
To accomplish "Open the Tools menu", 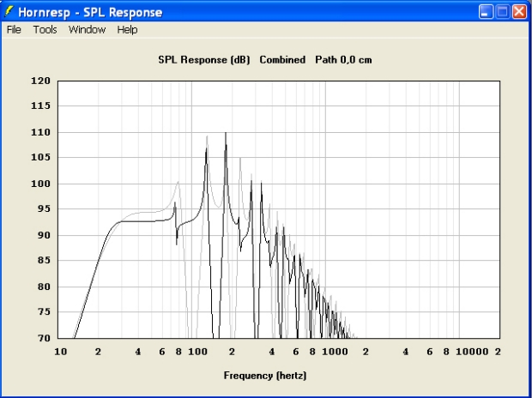I will click(45, 30).
